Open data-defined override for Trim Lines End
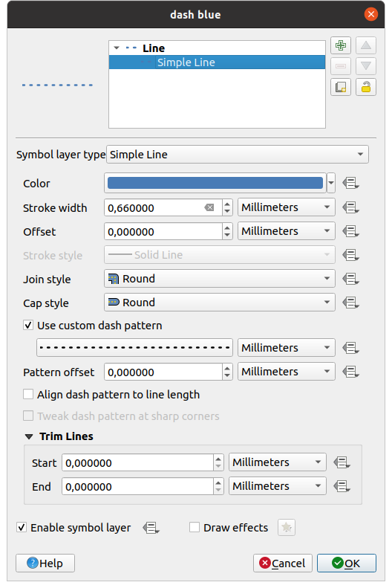 coord(342,486)
